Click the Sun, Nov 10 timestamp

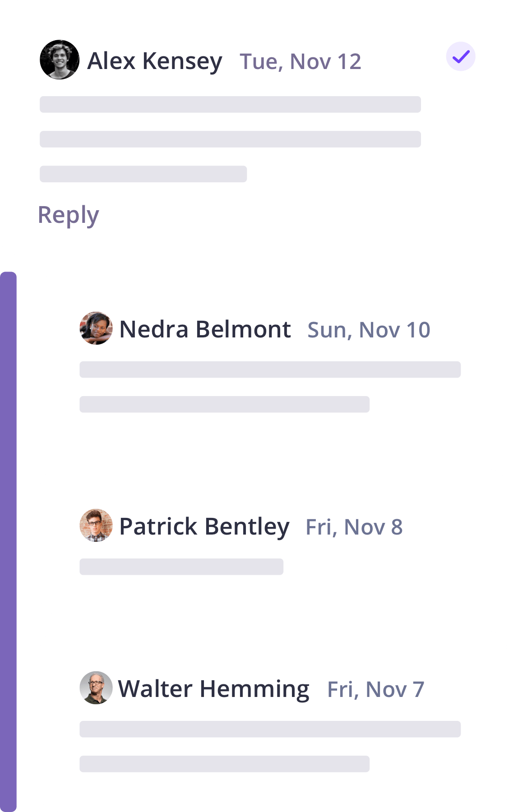tap(369, 330)
